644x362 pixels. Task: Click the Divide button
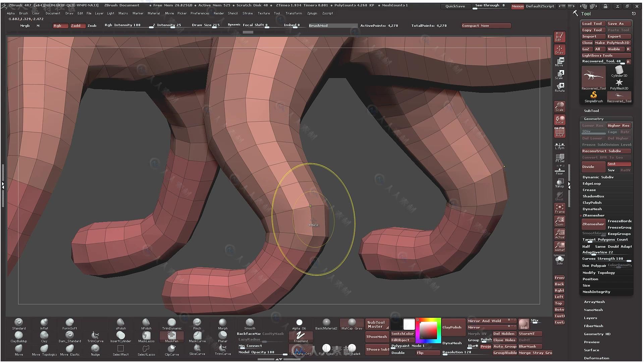(593, 167)
